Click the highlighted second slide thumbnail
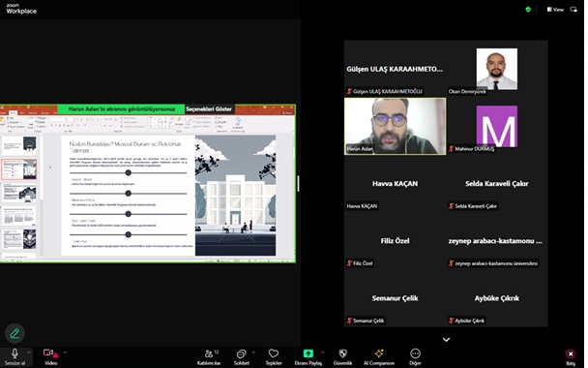588x368 pixels. point(18,169)
